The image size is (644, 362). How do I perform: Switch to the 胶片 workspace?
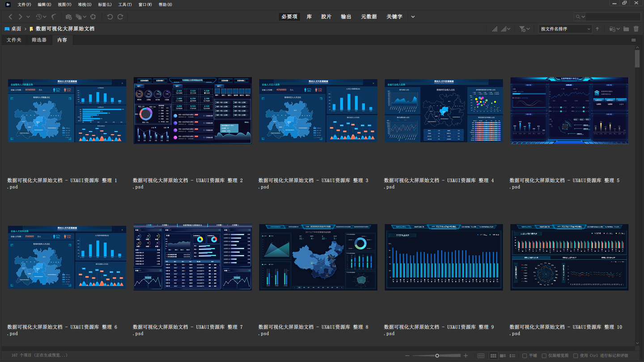click(326, 17)
